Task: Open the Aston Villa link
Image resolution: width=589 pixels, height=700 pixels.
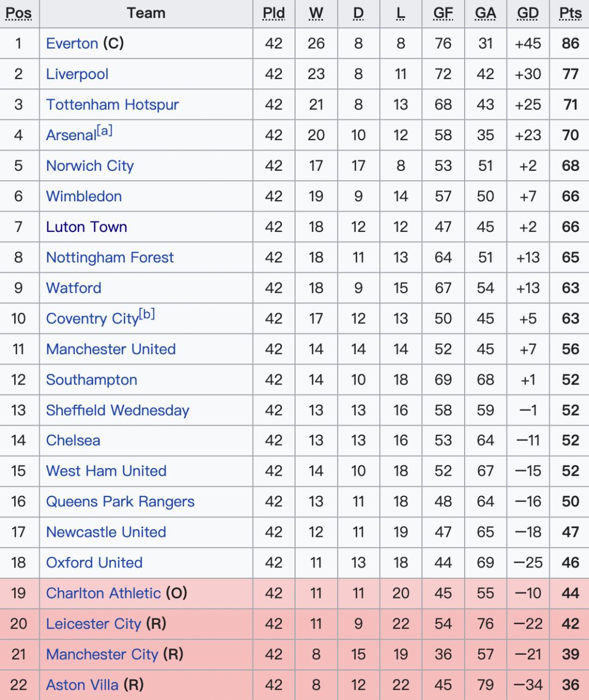Action: (x=82, y=685)
